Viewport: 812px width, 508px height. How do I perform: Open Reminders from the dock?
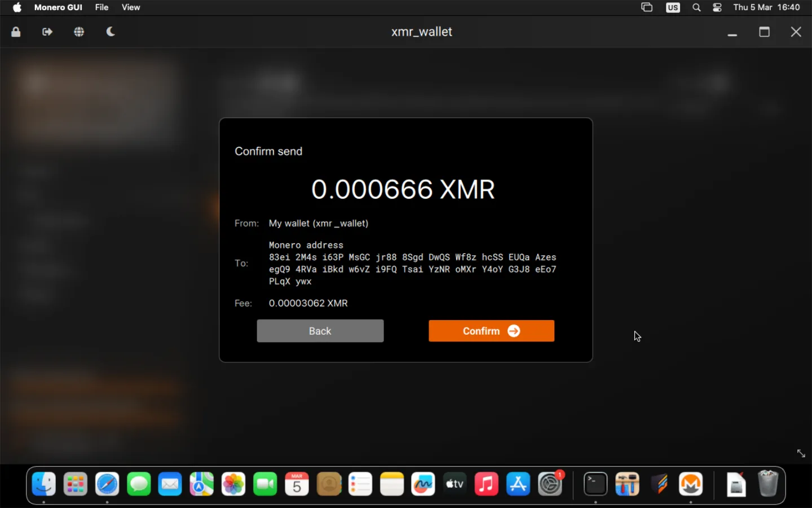(360, 484)
